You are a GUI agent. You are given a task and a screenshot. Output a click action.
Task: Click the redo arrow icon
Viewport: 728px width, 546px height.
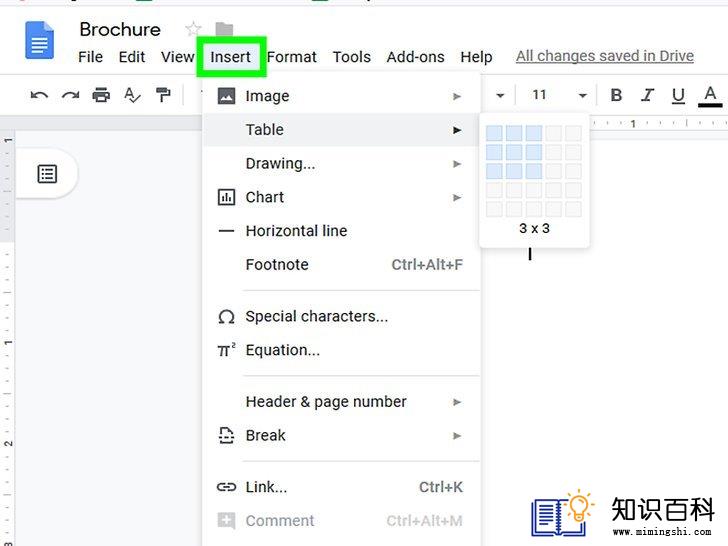pos(70,96)
